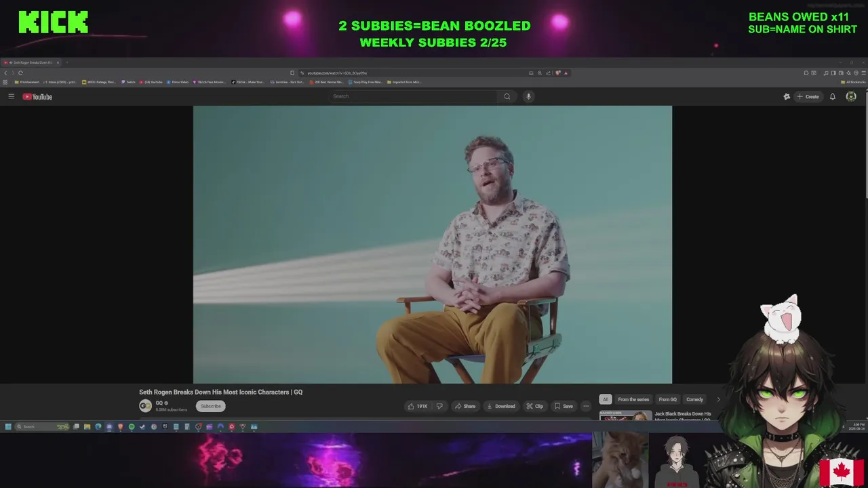Screen dimensions: 868x488
Task: Open File Explorer from the taskbar
Action: (x=87, y=426)
